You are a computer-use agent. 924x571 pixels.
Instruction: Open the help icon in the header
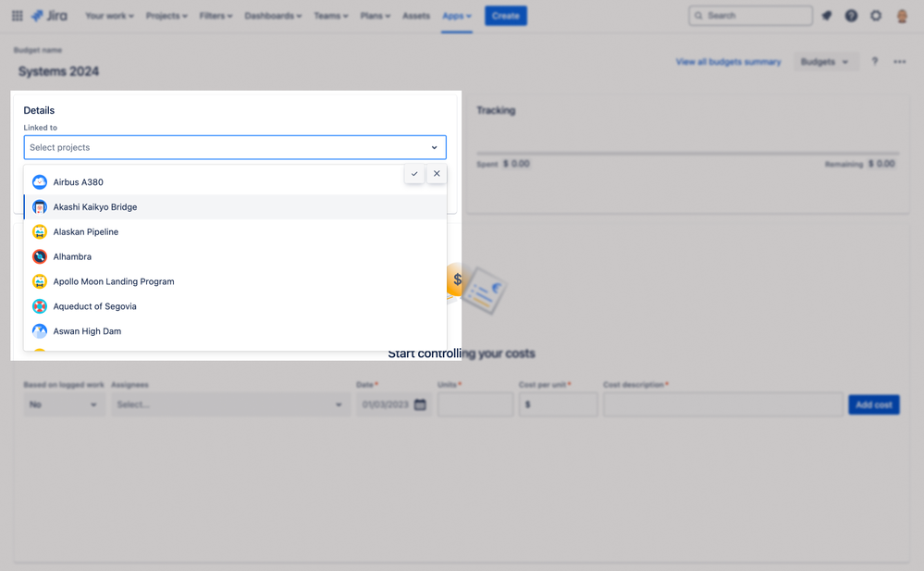851,15
